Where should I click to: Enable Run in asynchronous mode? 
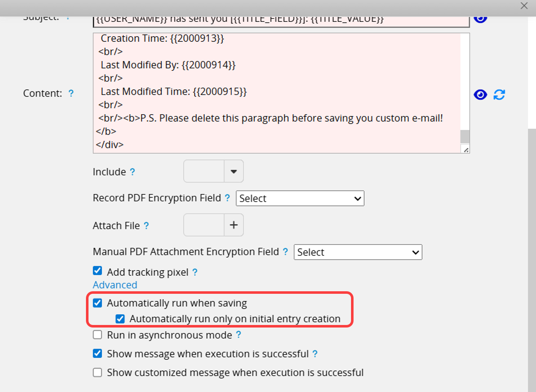pos(97,335)
